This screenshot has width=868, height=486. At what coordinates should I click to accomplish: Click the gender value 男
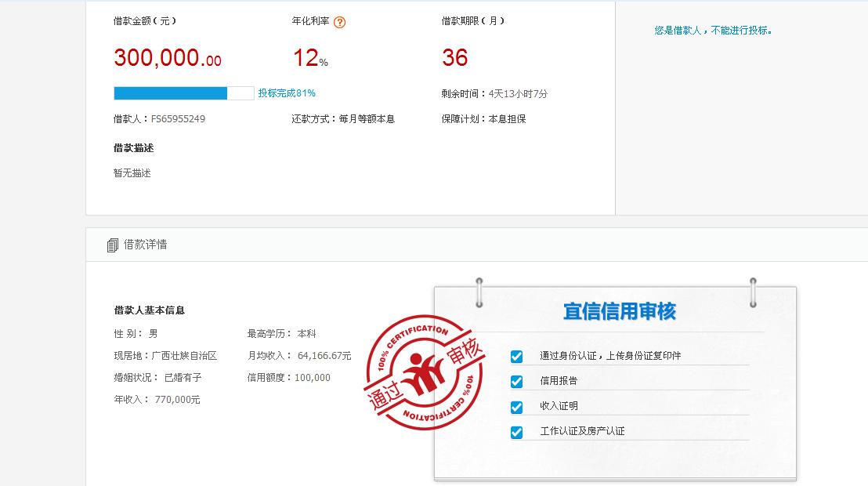pyautogui.click(x=154, y=334)
